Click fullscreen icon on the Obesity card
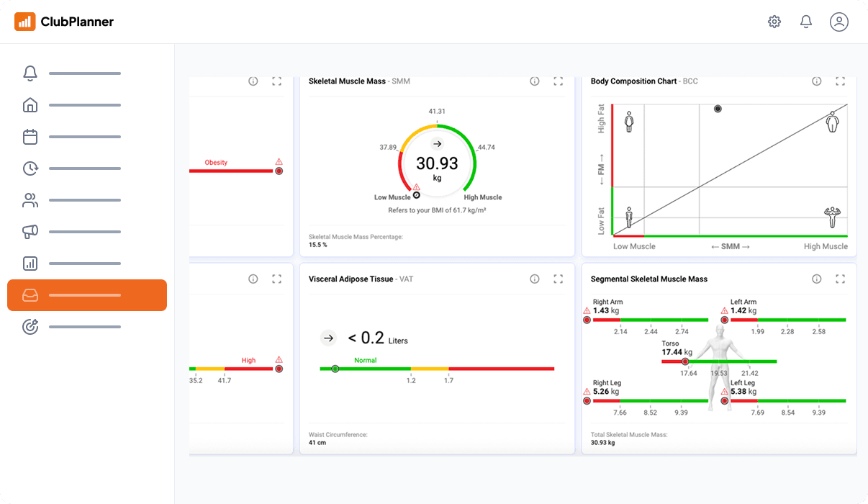 click(x=277, y=81)
